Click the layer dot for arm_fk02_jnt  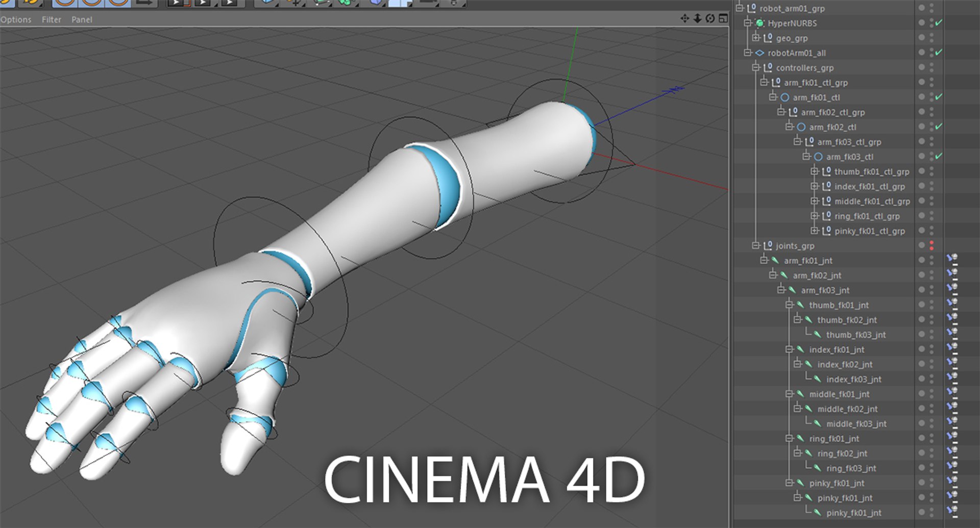pyautogui.click(x=922, y=275)
